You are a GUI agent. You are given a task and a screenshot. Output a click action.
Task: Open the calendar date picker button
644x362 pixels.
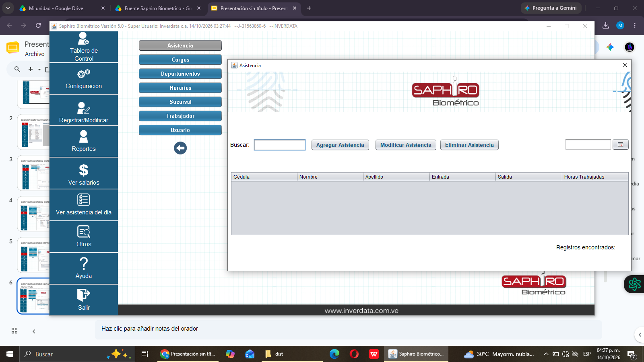click(x=620, y=144)
